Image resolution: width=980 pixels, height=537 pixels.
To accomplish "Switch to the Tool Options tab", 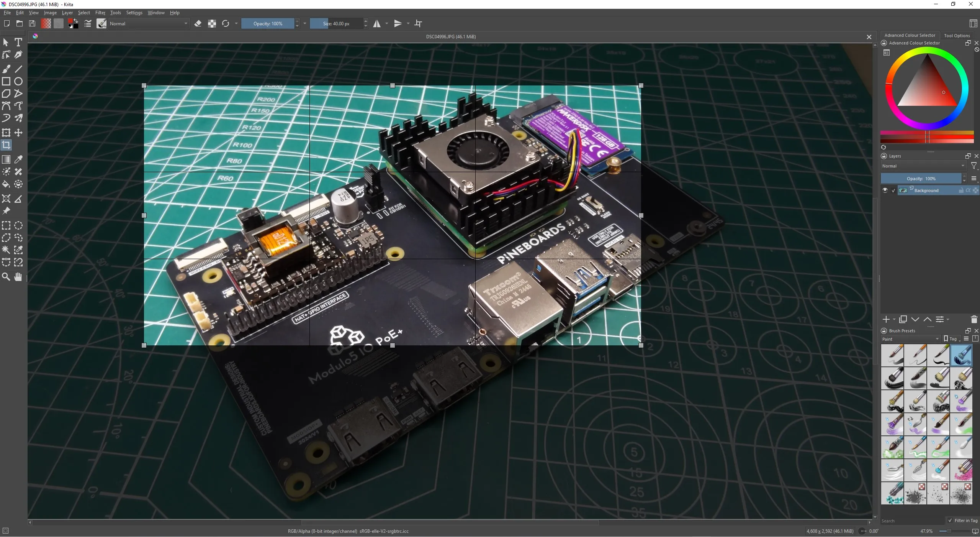I will pyautogui.click(x=957, y=36).
